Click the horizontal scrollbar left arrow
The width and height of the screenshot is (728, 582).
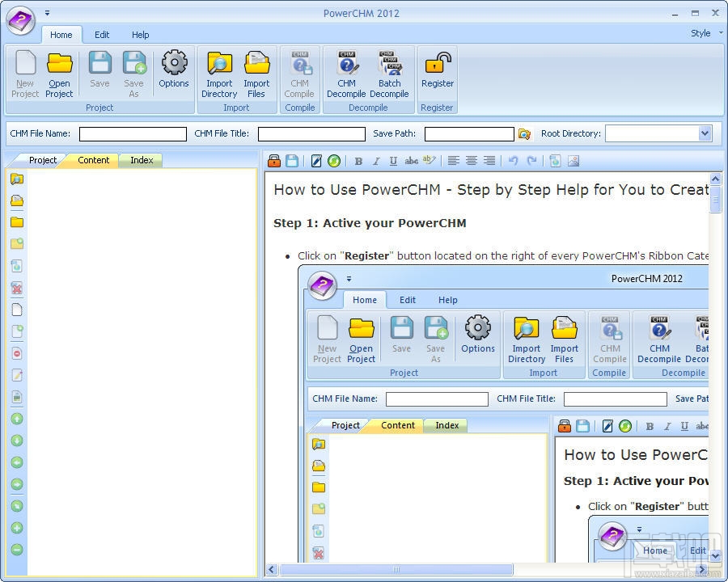point(272,569)
